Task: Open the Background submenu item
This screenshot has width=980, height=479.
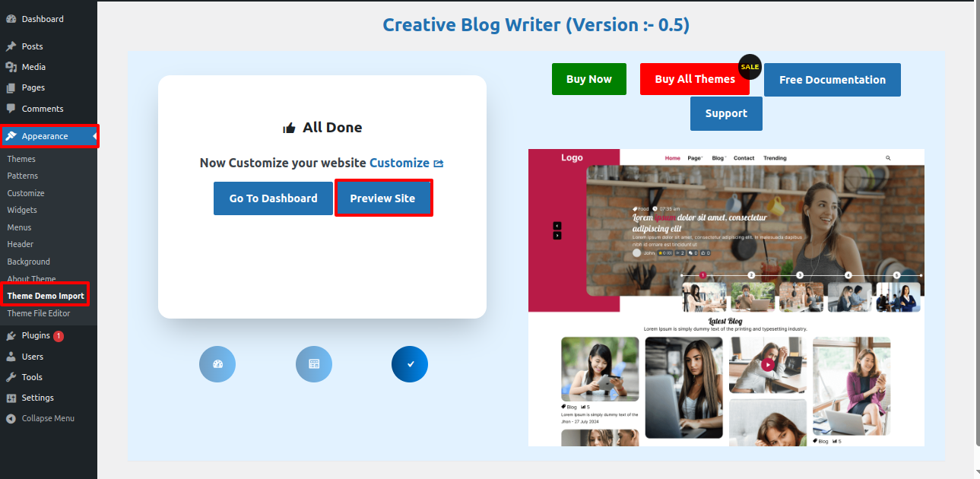Action: pyautogui.click(x=29, y=262)
